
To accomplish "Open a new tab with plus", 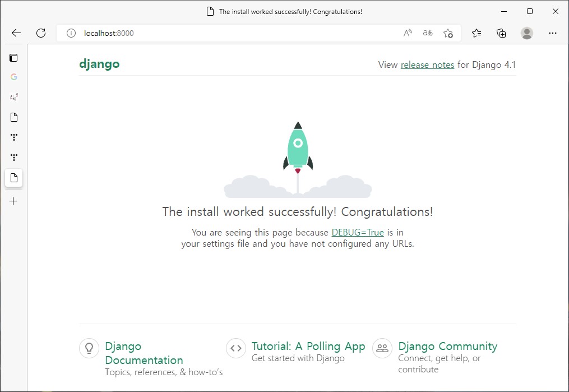I will point(13,201).
